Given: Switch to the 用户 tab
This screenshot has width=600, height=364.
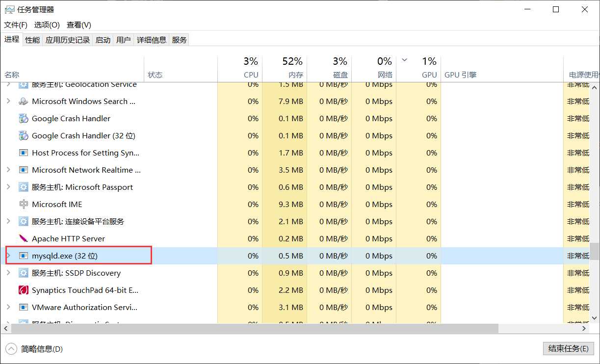Looking at the screenshot, I should (124, 40).
